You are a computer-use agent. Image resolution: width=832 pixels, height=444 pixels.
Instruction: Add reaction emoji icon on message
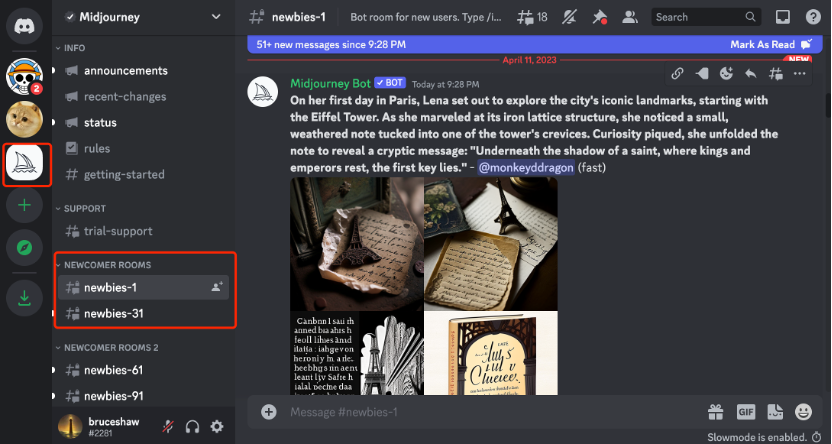[726, 74]
